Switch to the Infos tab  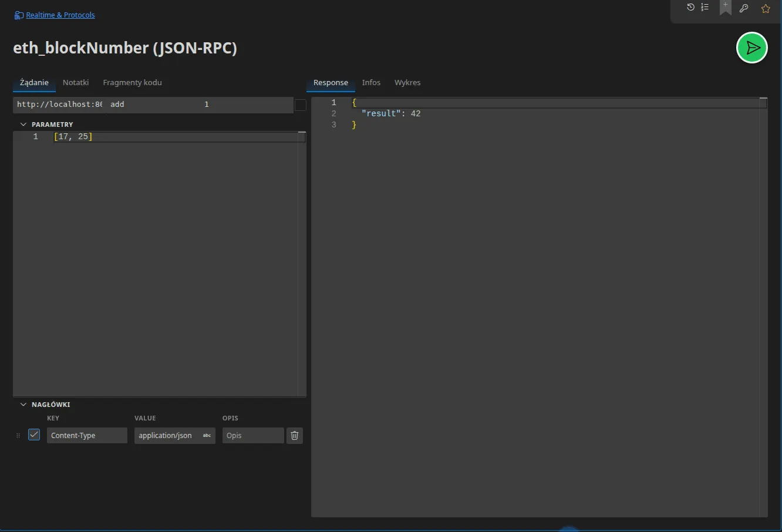(371, 83)
